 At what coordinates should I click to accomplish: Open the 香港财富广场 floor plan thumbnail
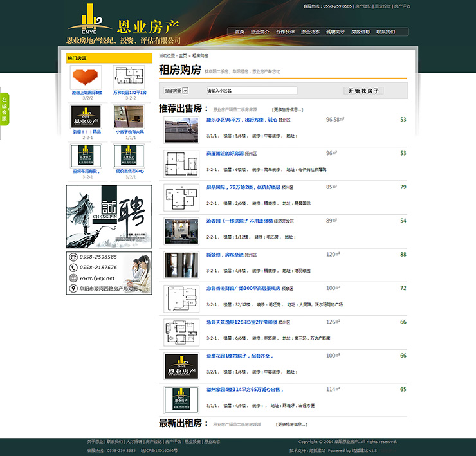click(x=181, y=298)
